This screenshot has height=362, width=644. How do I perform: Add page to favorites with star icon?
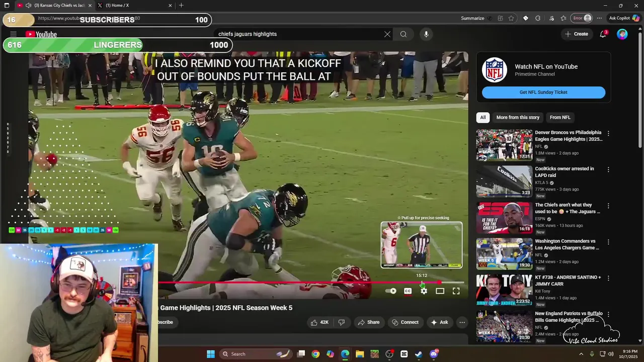point(511,18)
